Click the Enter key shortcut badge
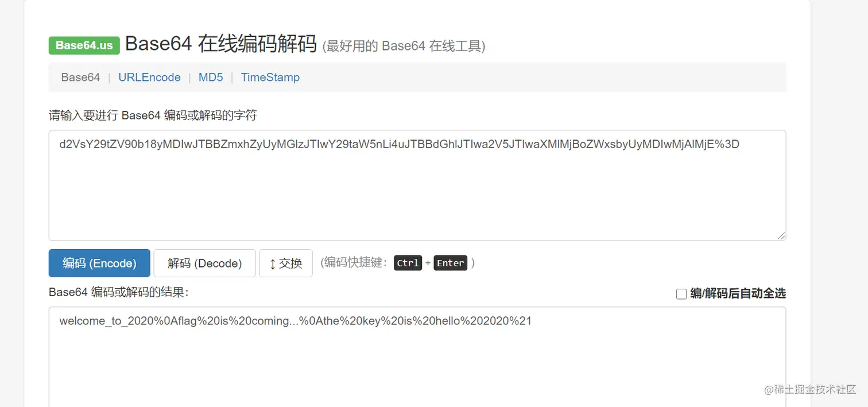 pyautogui.click(x=450, y=263)
